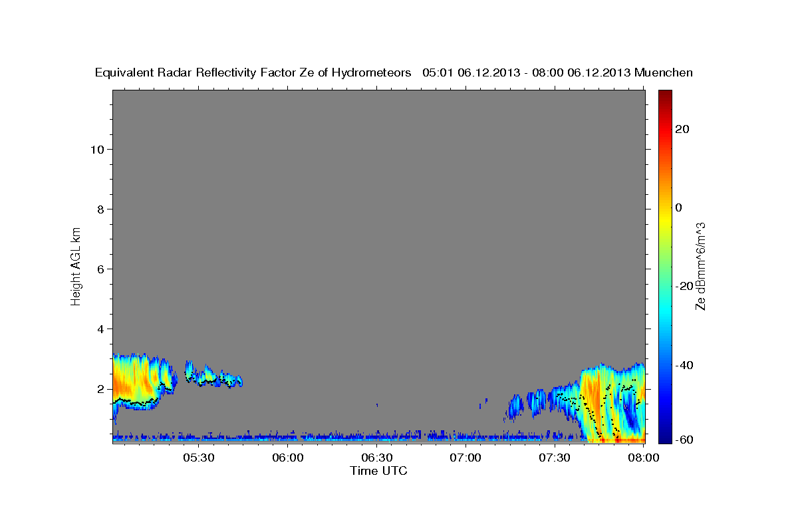Click the height tick label 2
The height and width of the screenshot is (532, 798).
(101, 388)
